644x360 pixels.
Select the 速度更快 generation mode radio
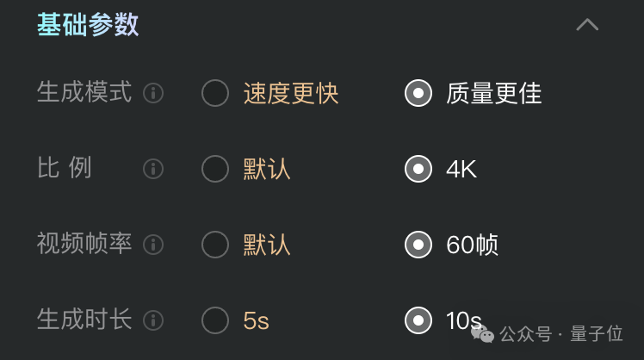[215, 93]
